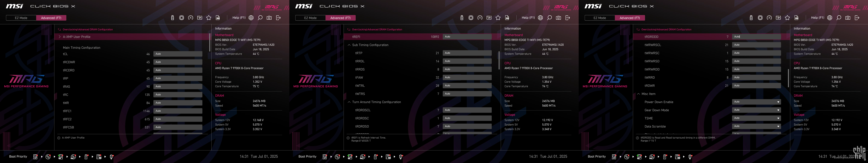Click tCL Auto input field
This screenshot has height=163, width=868.
tap(178, 54)
